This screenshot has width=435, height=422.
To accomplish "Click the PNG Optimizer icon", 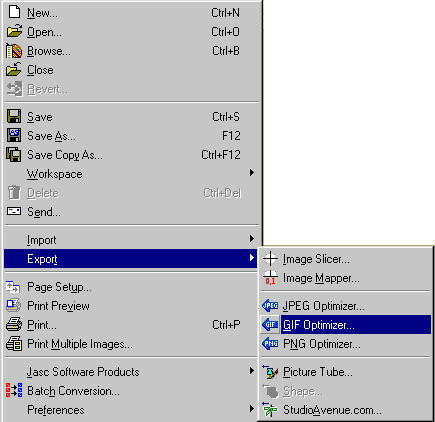I will [x=270, y=344].
